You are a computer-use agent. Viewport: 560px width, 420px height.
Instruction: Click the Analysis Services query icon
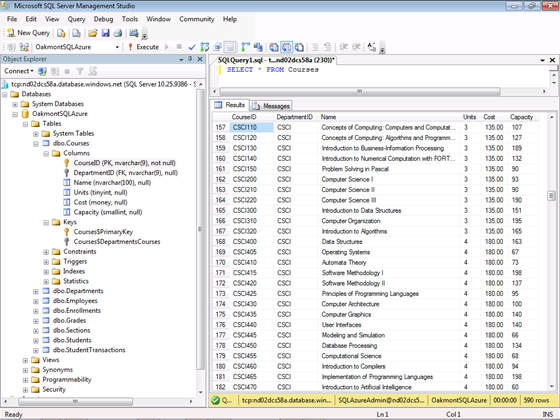click(76, 33)
